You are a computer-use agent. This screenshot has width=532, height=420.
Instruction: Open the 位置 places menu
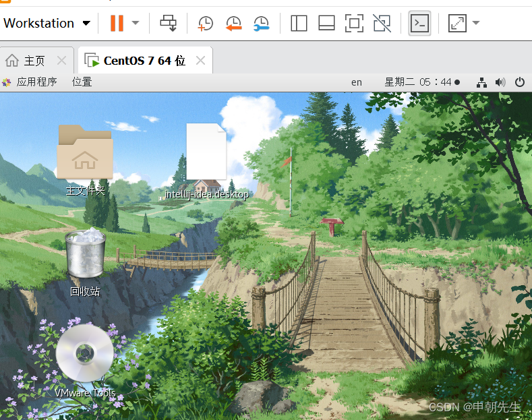(x=82, y=82)
